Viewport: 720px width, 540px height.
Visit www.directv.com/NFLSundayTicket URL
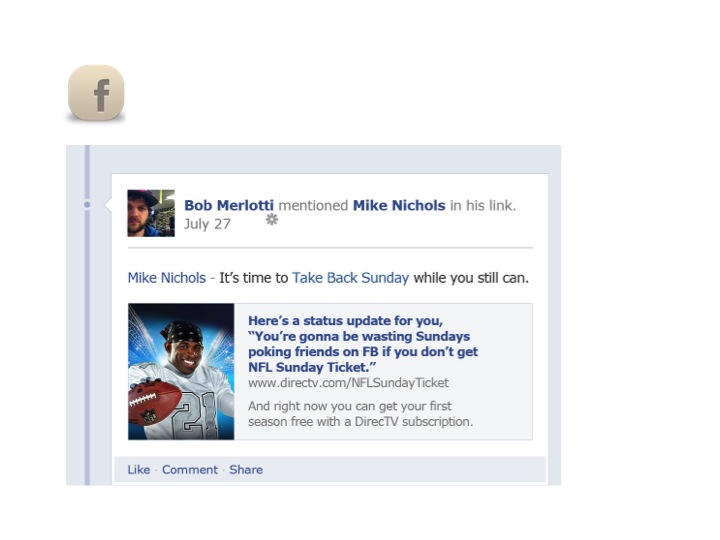point(349,382)
